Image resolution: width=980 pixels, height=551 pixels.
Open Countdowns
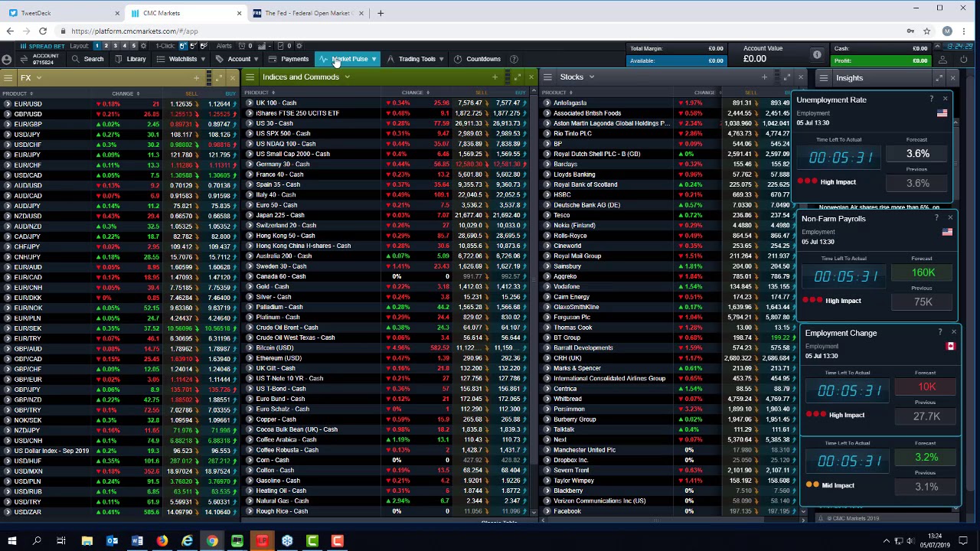(x=477, y=59)
